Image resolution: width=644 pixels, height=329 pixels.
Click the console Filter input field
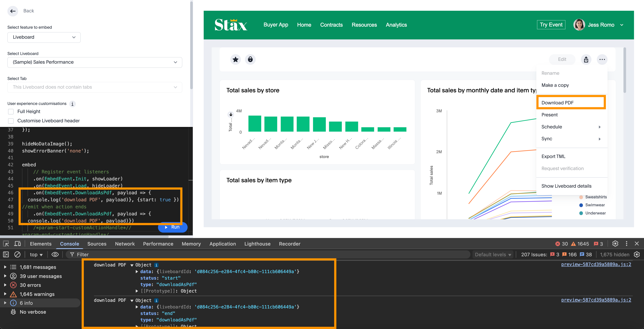point(250,254)
